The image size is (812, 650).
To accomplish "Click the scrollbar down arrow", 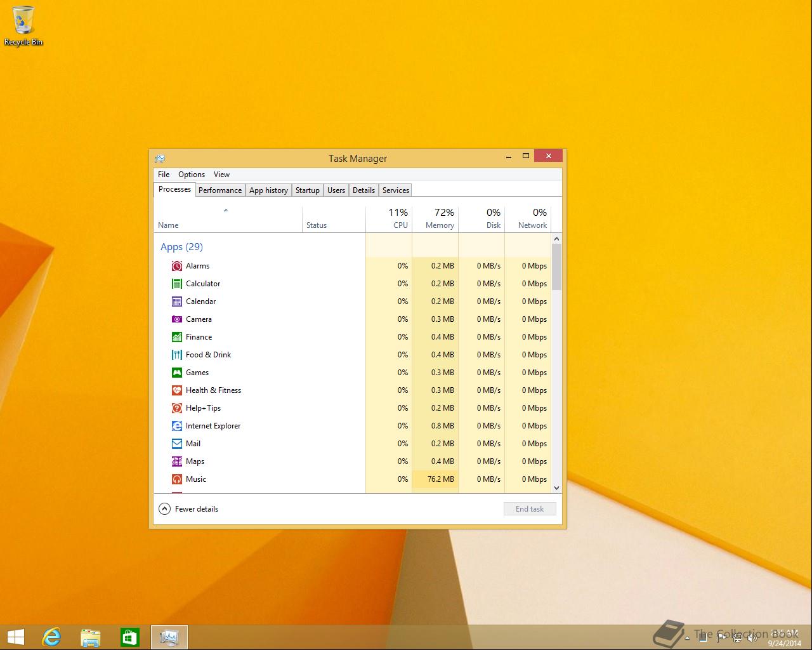I will pyautogui.click(x=557, y=488).
